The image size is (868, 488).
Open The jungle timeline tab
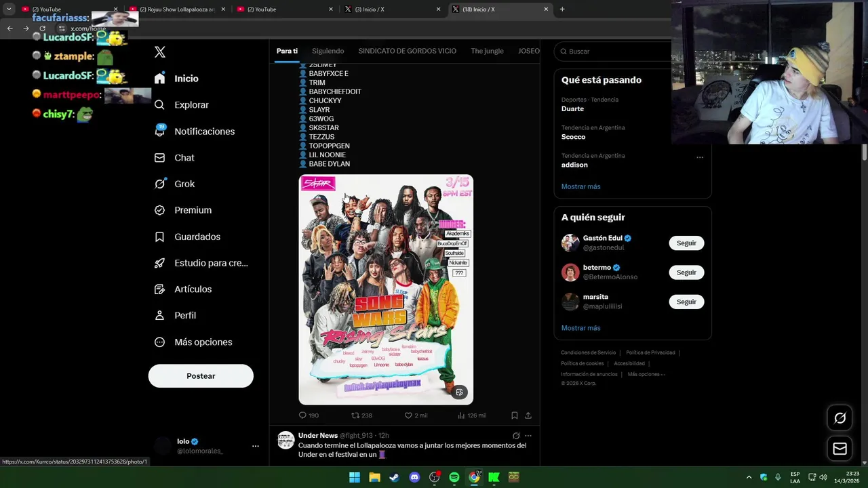click(x=487, y=51)
